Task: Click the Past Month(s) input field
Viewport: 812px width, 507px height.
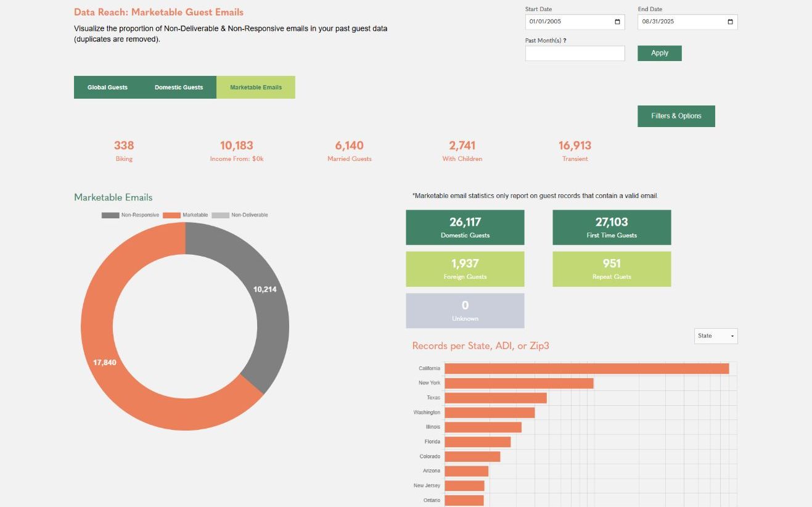Action: click(575, 54)
